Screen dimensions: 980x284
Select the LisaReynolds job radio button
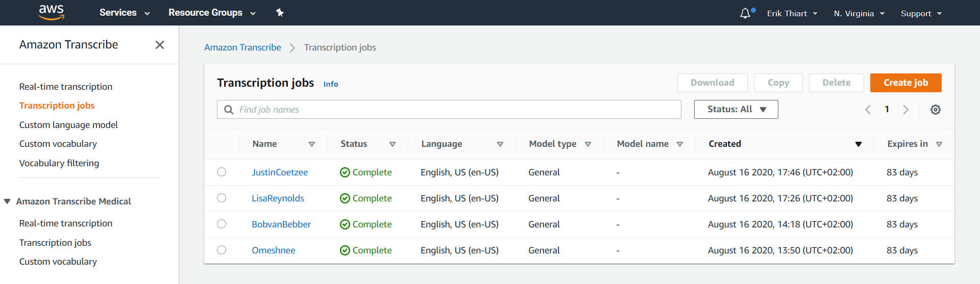[222, 198]
